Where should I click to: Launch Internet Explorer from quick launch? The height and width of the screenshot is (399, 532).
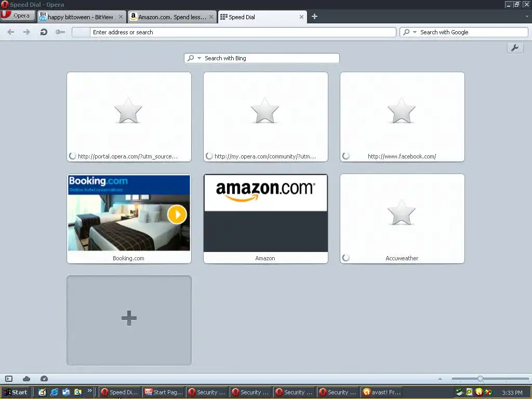pyautogui.click(x=54, y=392)
